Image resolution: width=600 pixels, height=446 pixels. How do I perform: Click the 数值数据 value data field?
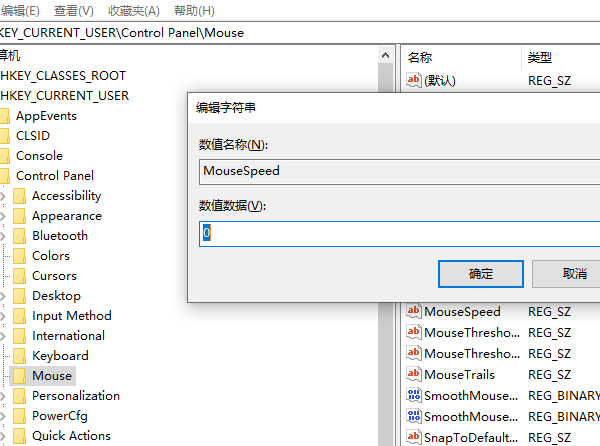[400, 233]
